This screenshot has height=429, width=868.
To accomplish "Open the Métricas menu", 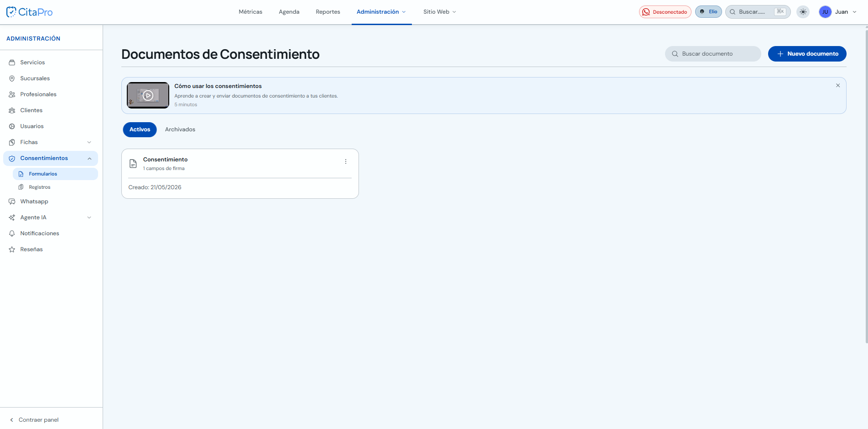I will (250, 12).
